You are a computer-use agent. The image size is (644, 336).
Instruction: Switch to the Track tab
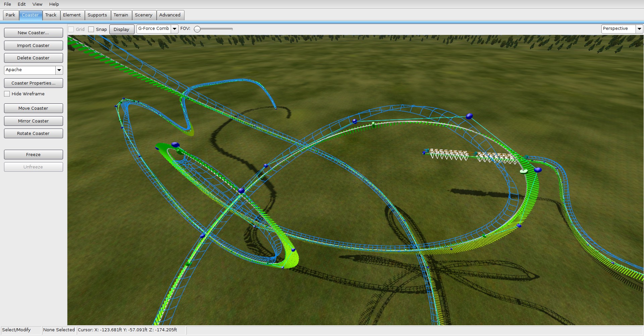click(x=51, y=15)
